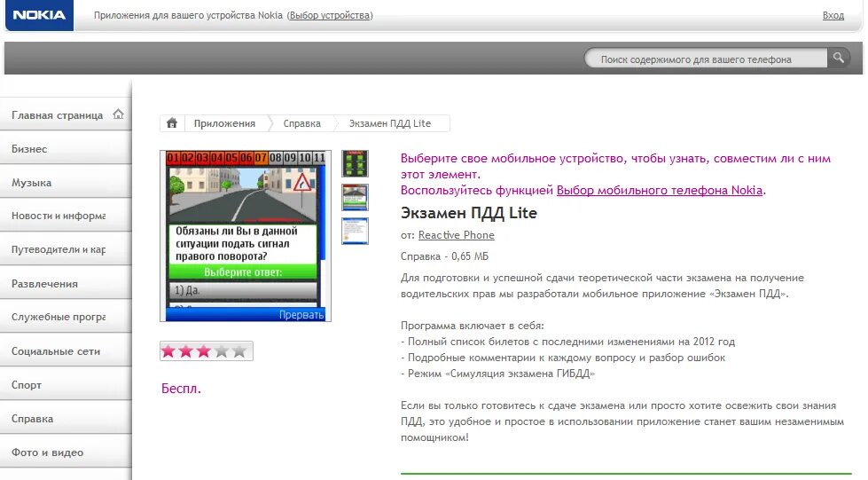The height and width of the screenshot is (480, 868).
Task: Click the Режим «Симуляция экзамена ГИБДД» line
Action: [x=497, y=374]
